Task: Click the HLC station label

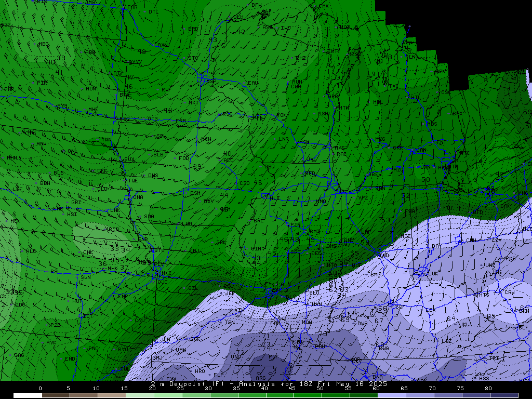Action: (31, 251)
